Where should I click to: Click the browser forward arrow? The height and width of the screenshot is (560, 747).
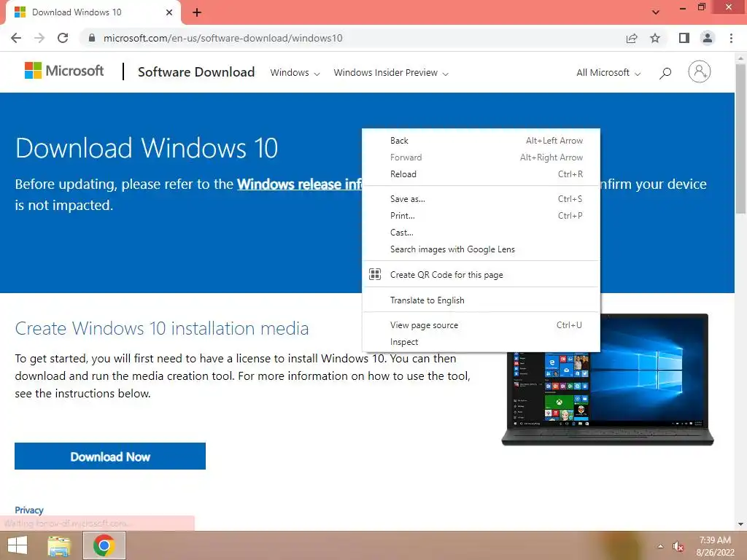[x=39, y=38]
